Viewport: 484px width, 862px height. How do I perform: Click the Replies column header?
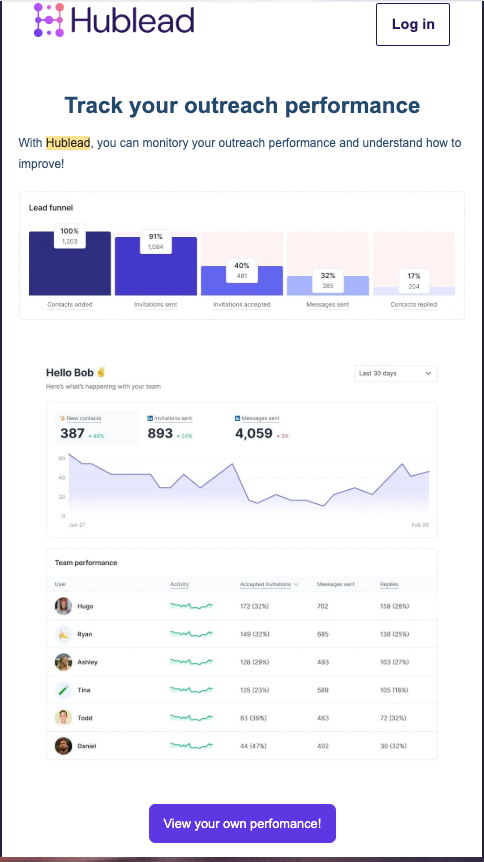click(389, 584)
